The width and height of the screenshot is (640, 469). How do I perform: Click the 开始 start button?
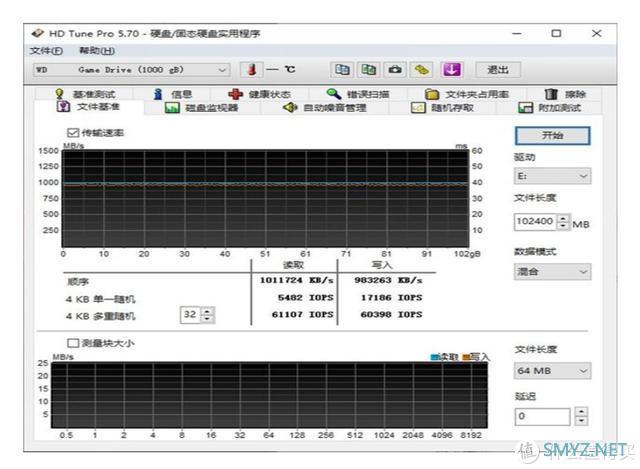click(x=553, y=136)
